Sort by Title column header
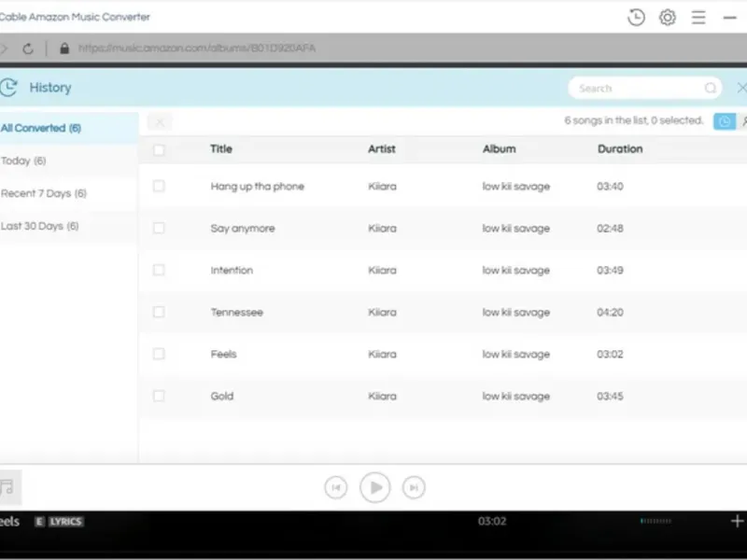This screenshot has width=747, height=560. [221, 149]
